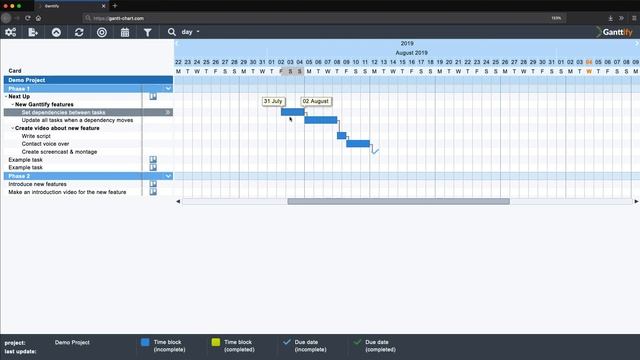
Task: Collapse Phase 1 using its chevron
Action: [168, 89]
